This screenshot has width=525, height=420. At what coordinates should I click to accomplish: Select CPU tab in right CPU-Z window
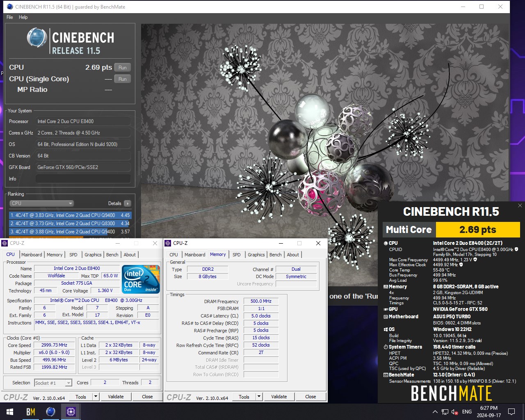click(x=174, y=255)
